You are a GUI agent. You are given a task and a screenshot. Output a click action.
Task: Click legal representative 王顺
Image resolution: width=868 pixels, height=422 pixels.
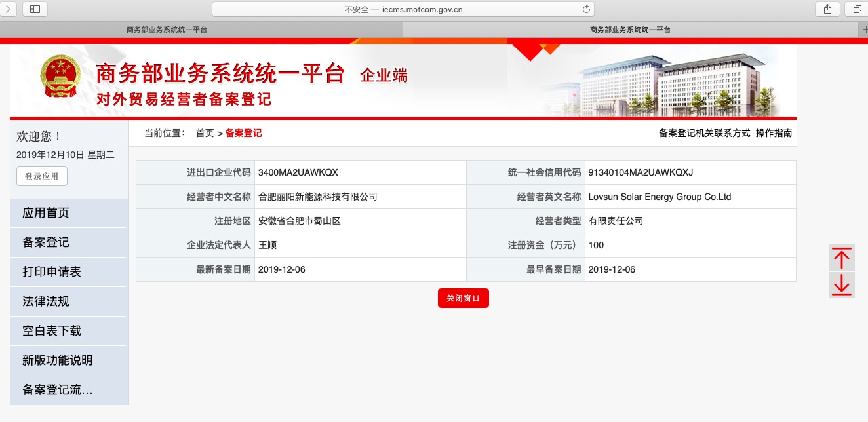[267, 245]
